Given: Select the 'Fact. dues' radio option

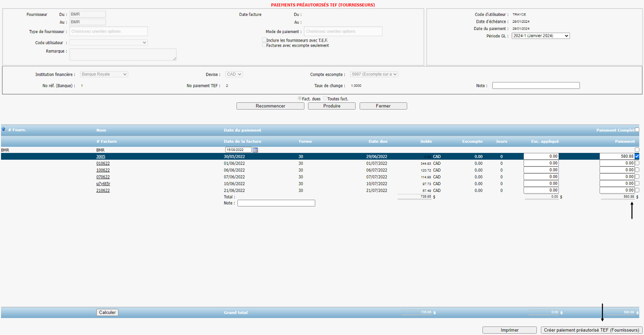Looking at the screenshot, I should coord(300,99).
